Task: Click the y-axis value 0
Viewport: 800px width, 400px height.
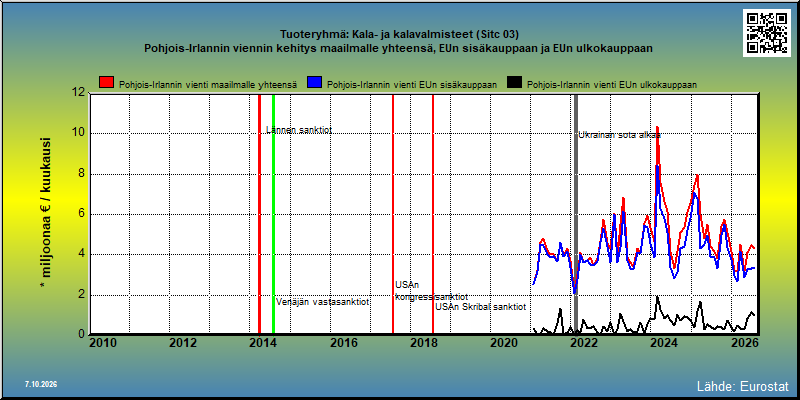Action: pos(82,334)
